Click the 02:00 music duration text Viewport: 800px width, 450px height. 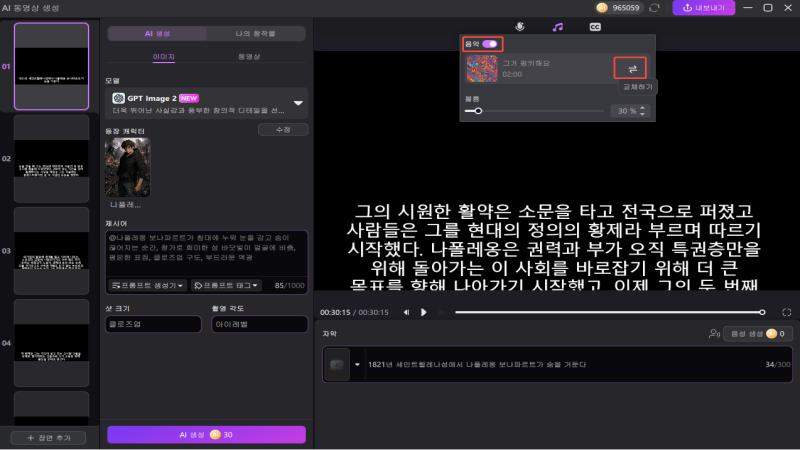click(x=512, y=74)
